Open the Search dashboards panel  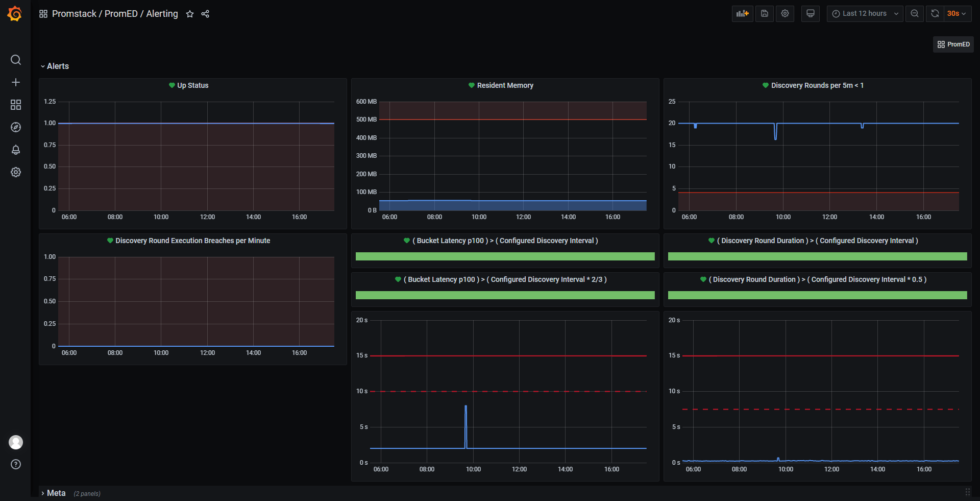click(x=15, y=60)
